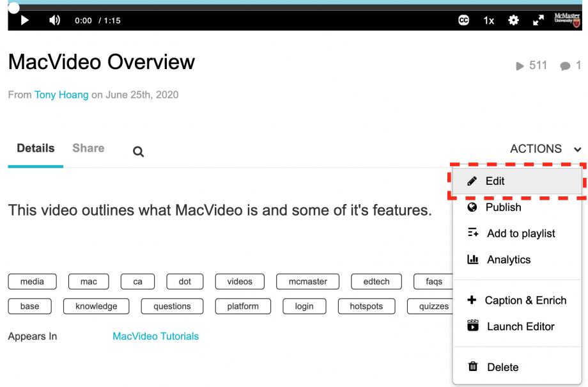Open search magnifier icon beside Share

click(139, 152)
